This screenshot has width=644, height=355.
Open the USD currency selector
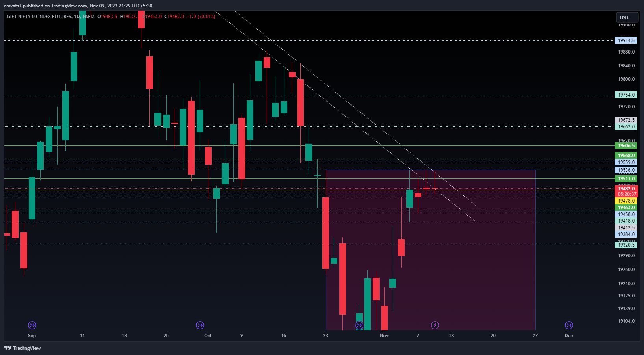coord(627,17)
